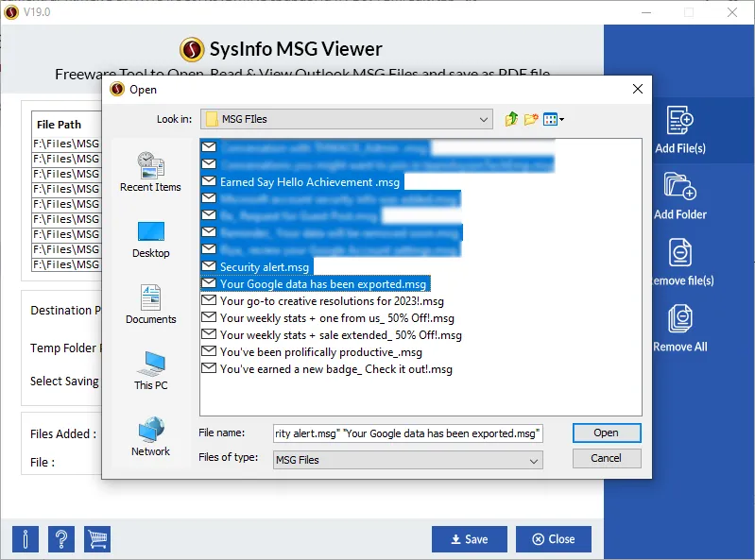Open Documents in the sidebar

(x=150, y=304)
